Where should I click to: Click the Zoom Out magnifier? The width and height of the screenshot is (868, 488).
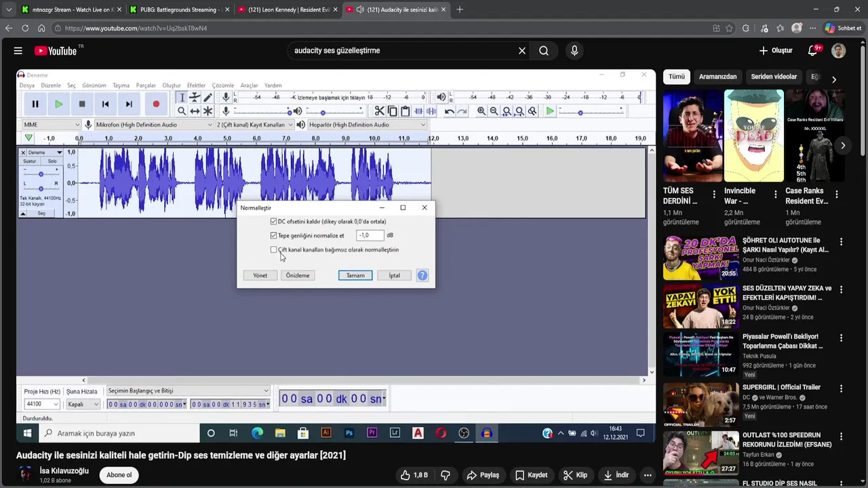coord(494,111)
